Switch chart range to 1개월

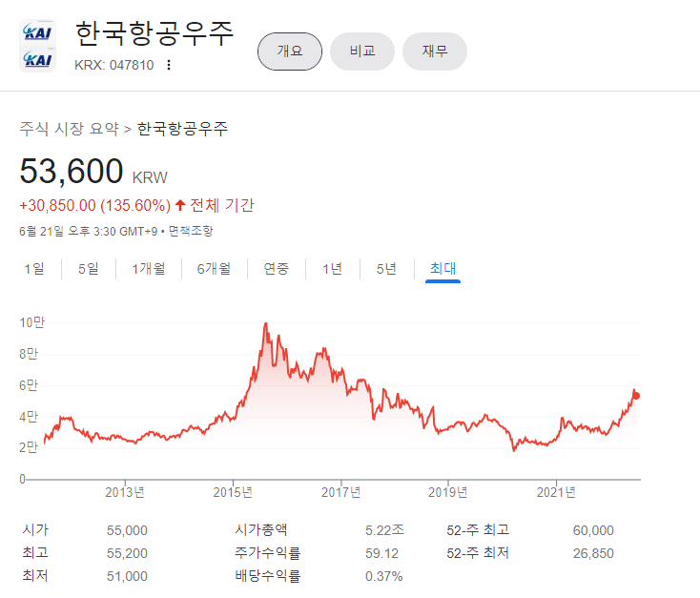tap(149, 269)
